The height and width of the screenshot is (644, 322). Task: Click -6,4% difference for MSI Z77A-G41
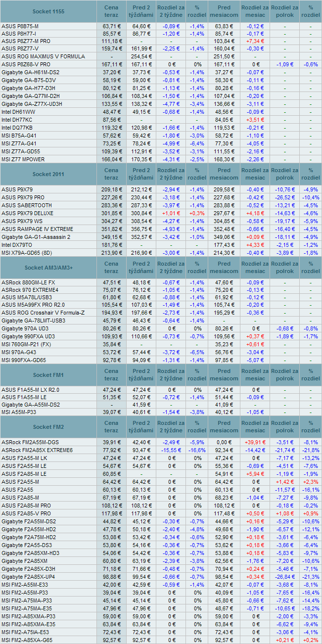click(197, 143)
